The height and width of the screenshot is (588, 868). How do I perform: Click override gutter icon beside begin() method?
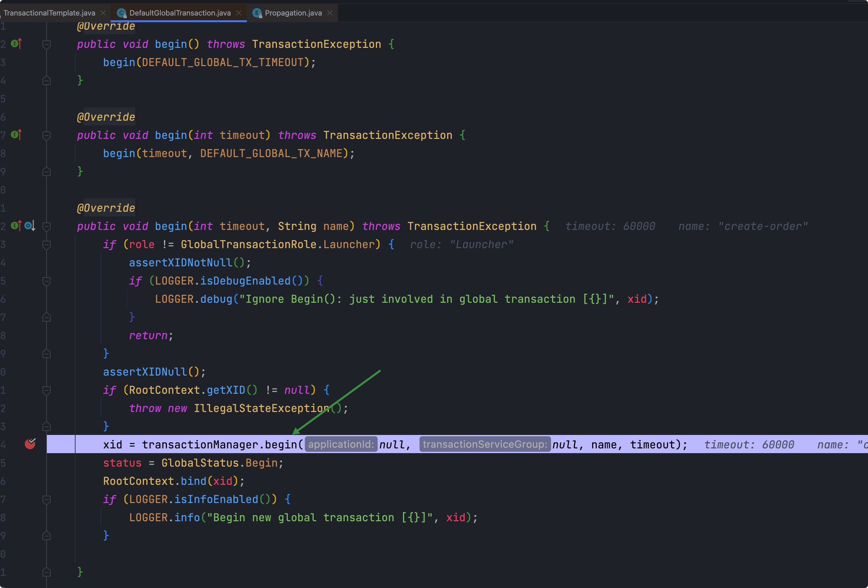coord(16,44)
